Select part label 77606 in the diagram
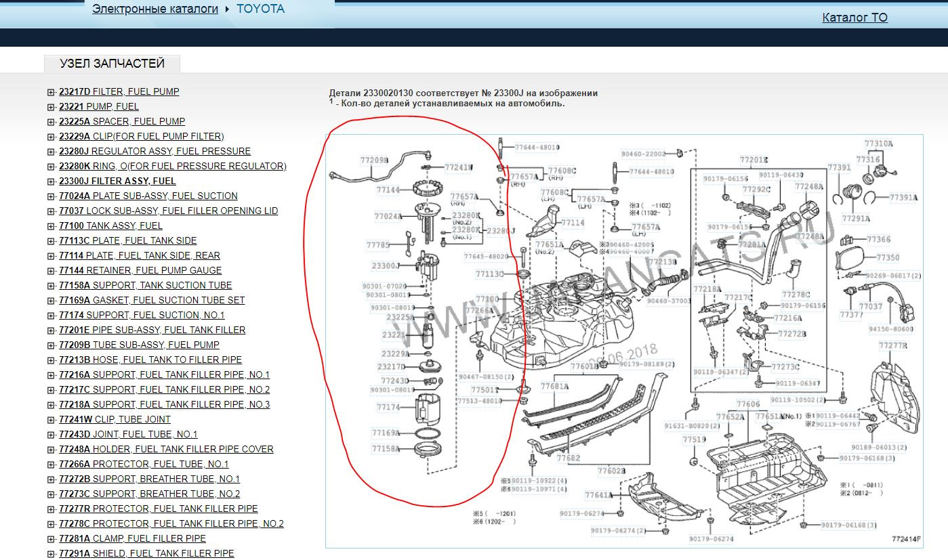Image resolution: width=948 pixels, height=560 pixels. point(749,404)
